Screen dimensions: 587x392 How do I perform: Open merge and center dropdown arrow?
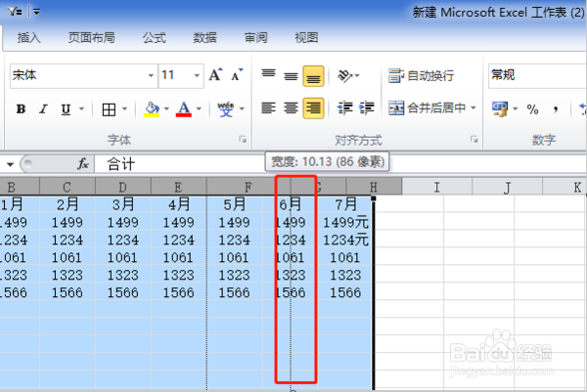click(x=474, y=109)
